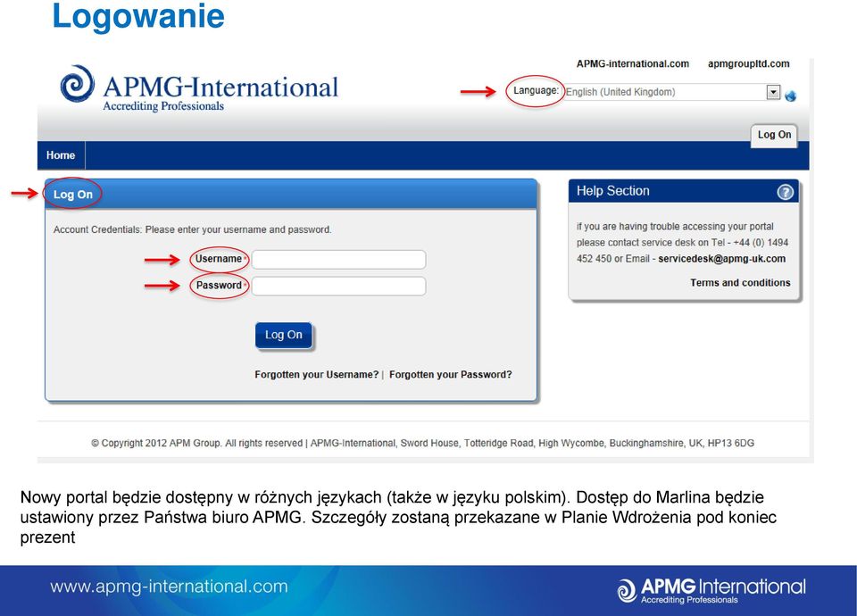Click the Log On panel header

(291, 194)
